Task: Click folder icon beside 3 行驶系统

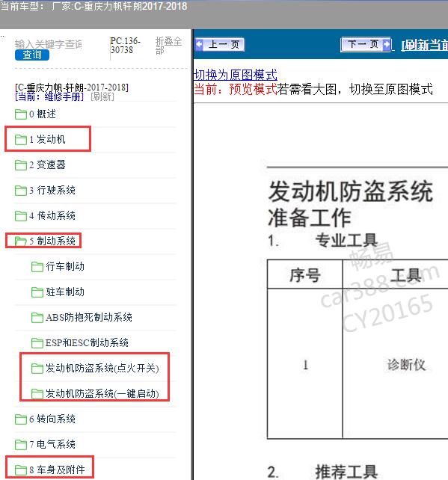Action: pos(20,191)
